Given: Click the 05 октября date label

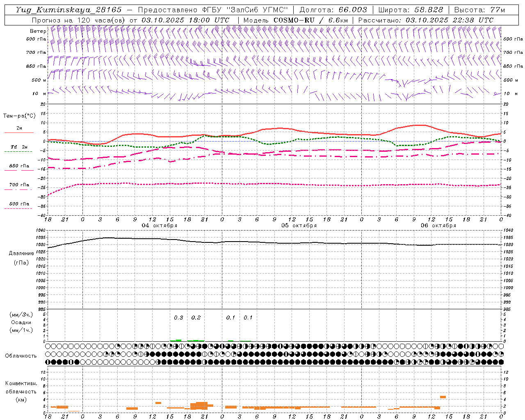Looking at the screenshot, I should pyautogui.click(x=299, y=226).
